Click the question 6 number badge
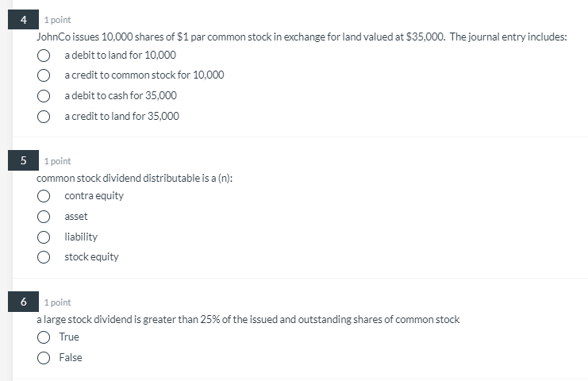Viewport: 588px width, 381px height. (x=23, y=302)
